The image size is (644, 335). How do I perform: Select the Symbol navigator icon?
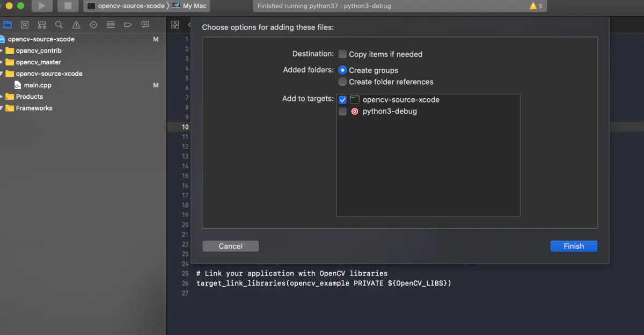[x=41, y=24]
